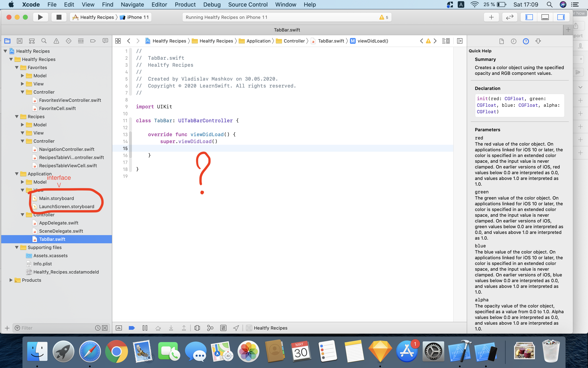Image resolution: width=588 pixels, height=368 pixels.
Task: Show the Issue navigator warning icon
Action: coord(56,41)
